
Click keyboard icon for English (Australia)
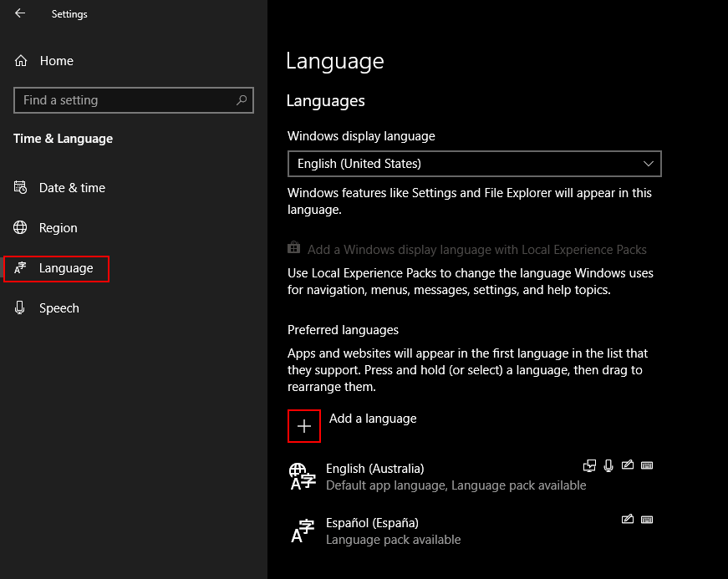647,465
